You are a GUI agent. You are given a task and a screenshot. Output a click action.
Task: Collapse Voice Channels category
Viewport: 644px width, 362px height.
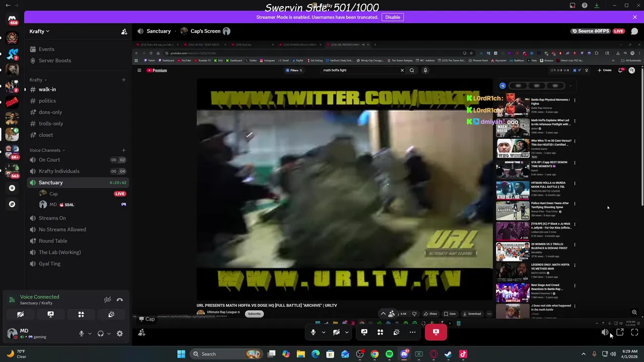pyautogui.click(x=47, y=150)
